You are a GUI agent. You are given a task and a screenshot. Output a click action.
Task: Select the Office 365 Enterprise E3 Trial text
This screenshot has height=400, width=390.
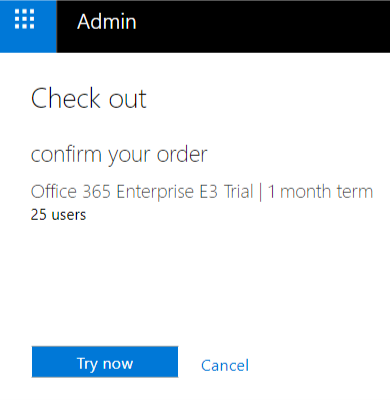[142, 192]
